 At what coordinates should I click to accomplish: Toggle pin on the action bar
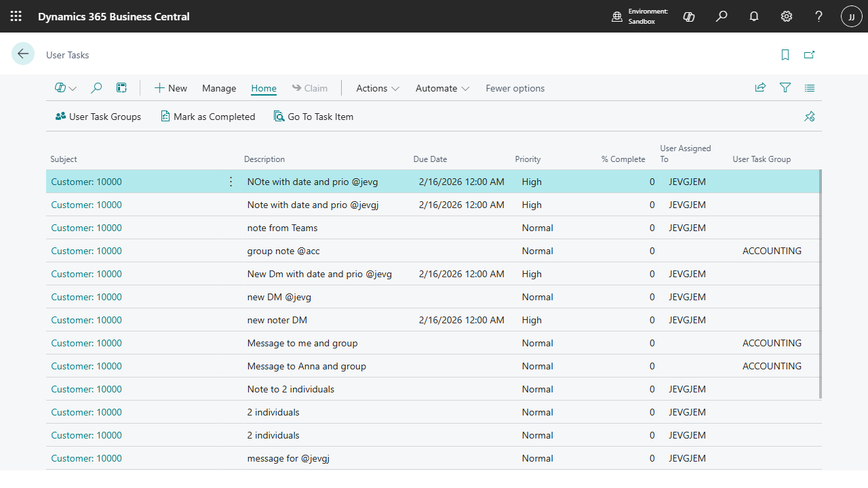point(809,117)
